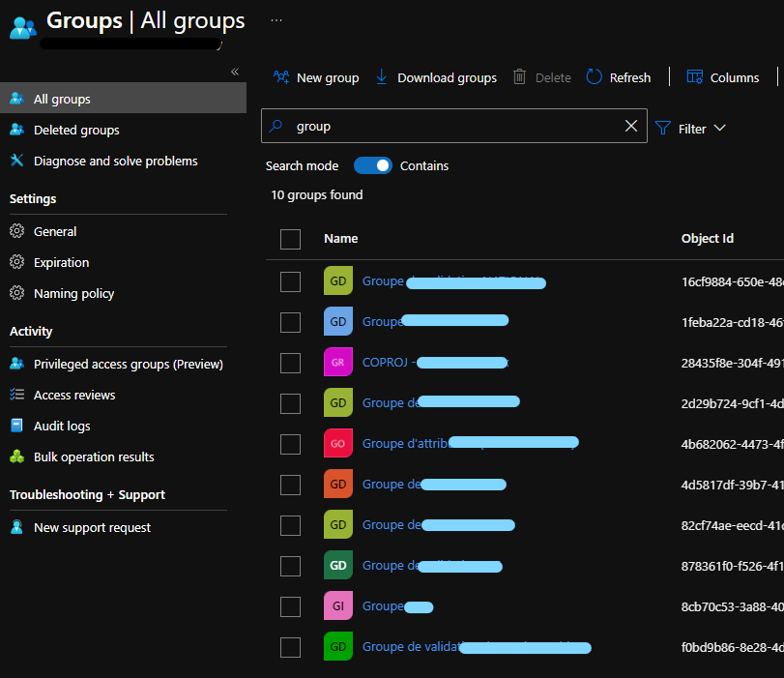Click the Naming policy gear icon
This screenshot has width=784, height=678.
pyautogui.click(x=17, y=293)
